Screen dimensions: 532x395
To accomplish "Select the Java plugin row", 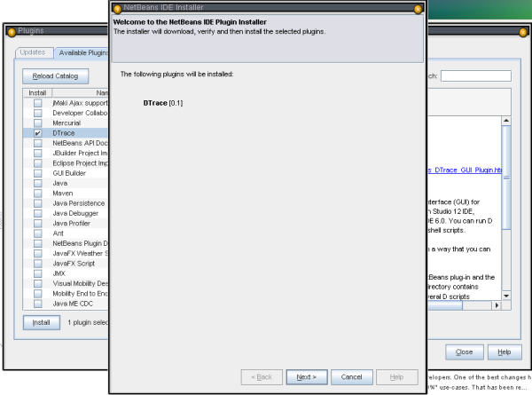I will point(66,183).
